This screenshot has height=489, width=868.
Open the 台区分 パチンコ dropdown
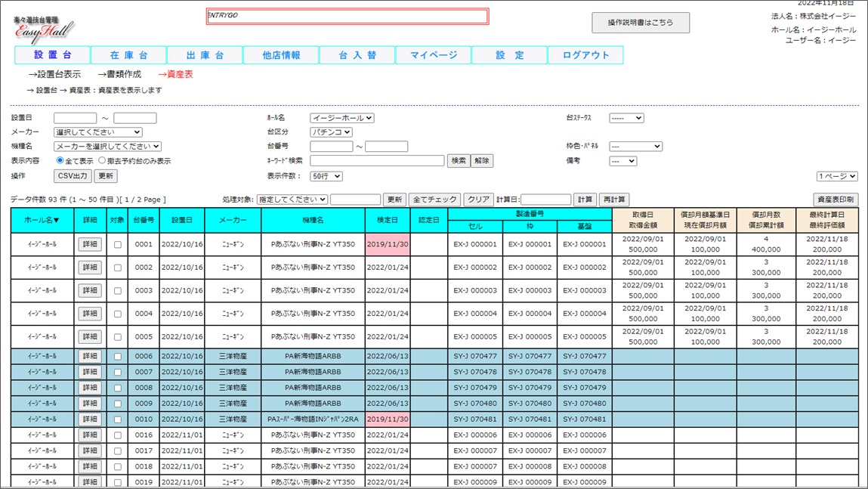(331, 132)
